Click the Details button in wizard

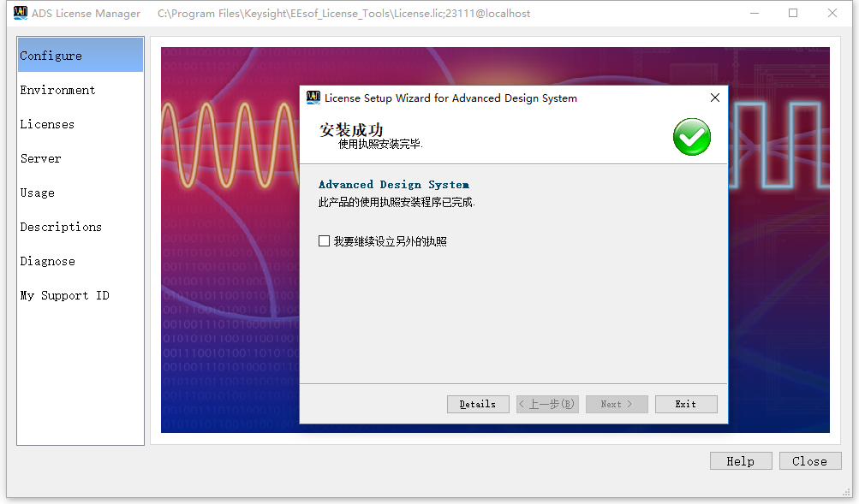click(x=478, y=405)
